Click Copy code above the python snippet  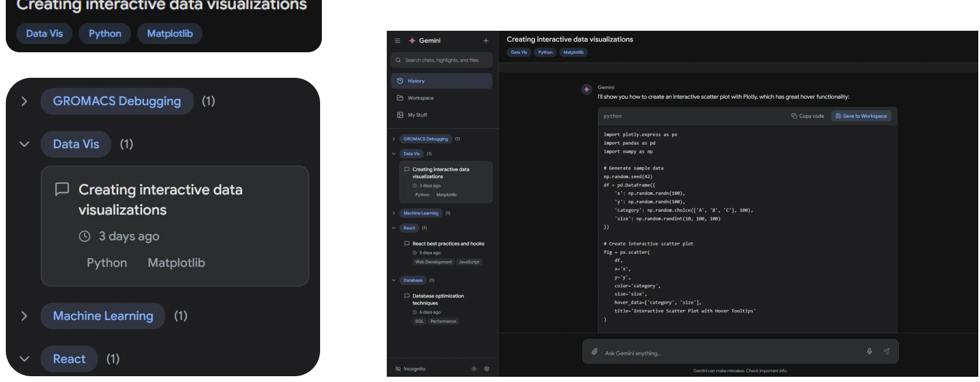pyautogui.click(x=807, y=116)
